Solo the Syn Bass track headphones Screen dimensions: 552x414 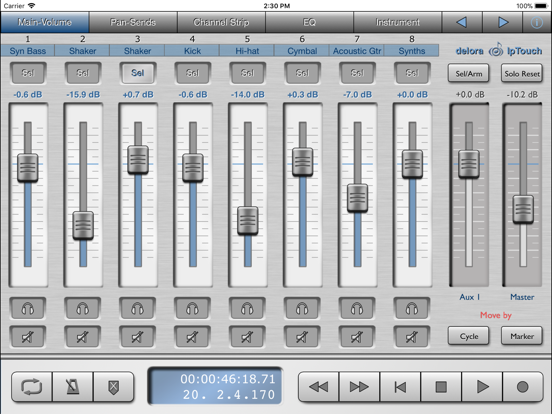(27, 309)
